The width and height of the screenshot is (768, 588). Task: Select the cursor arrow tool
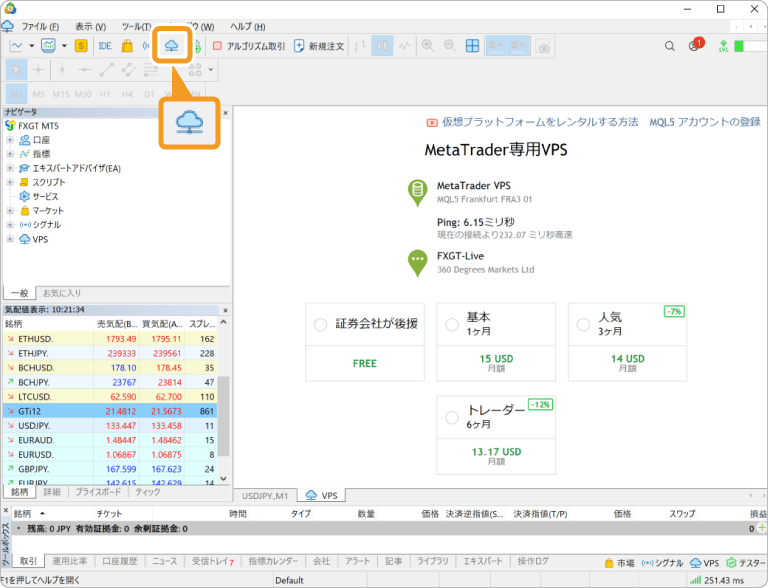pyautogui.click(x=16, y=70)
